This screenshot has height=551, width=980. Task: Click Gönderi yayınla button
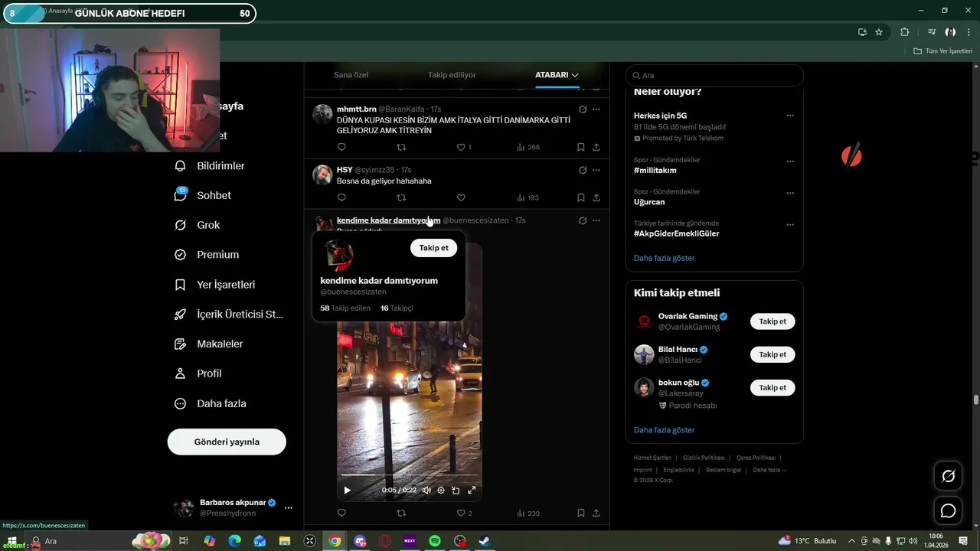[227, 442]
